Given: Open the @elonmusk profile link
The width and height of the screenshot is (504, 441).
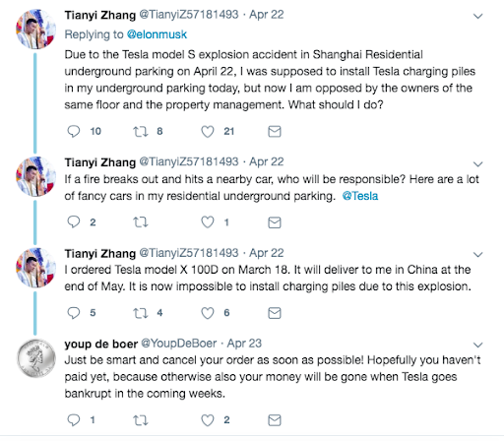Looking at the screenshot, I should click(157, 34).
